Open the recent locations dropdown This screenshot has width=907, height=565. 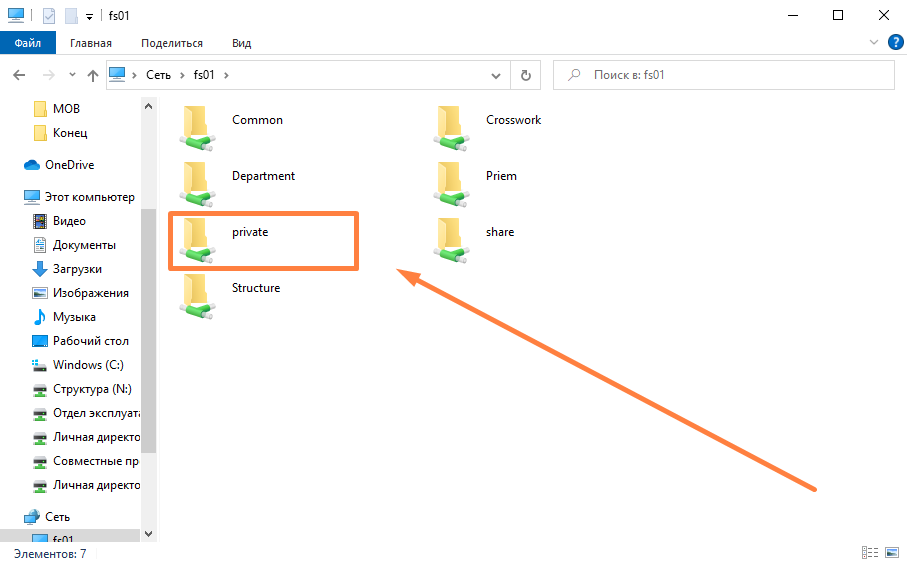72,75
